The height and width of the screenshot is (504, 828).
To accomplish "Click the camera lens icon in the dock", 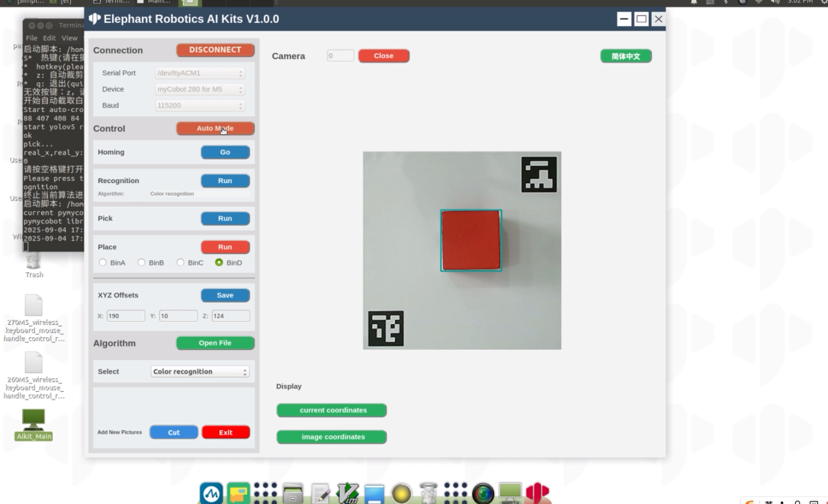I will [x=483, y=493].
